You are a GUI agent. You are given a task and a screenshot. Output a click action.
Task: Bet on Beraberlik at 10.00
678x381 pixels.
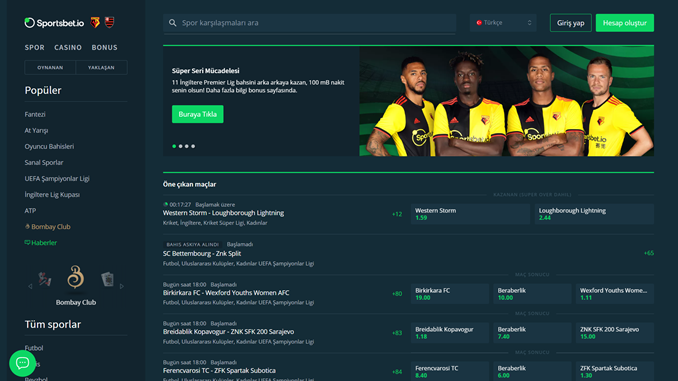click(532, 294)
